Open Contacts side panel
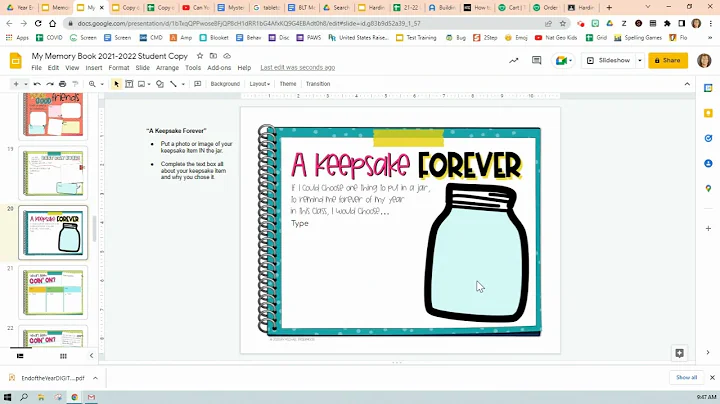Screen dimensions: 720x404 point(708,163)
